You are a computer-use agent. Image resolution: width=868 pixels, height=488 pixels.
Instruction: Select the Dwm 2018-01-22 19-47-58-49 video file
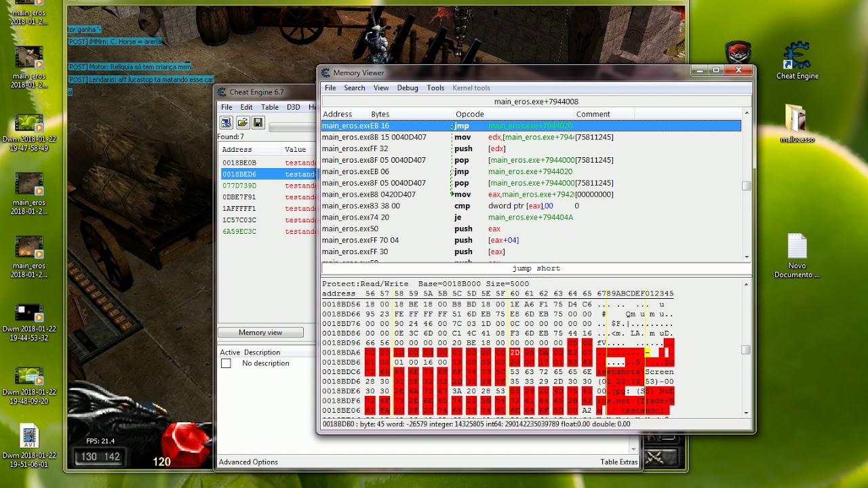pos(28,133)
